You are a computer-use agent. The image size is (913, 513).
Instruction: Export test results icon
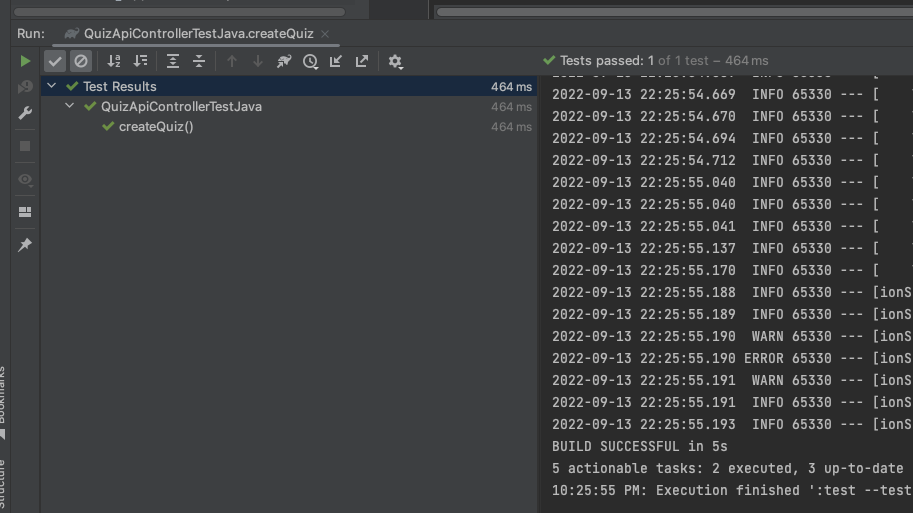362,61
